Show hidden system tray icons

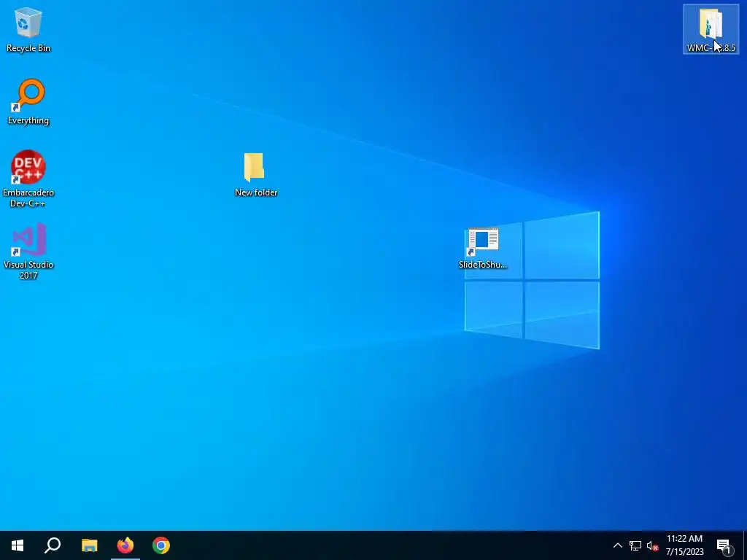point(617,545)
